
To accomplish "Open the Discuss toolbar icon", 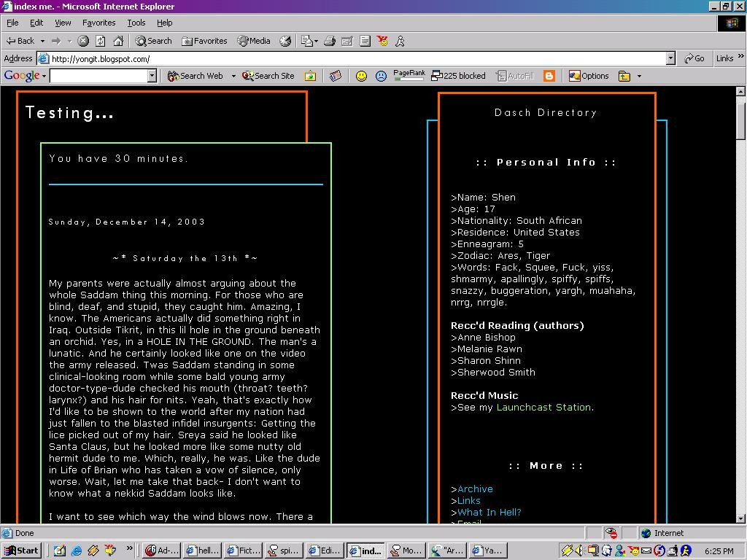I will 365,41.
